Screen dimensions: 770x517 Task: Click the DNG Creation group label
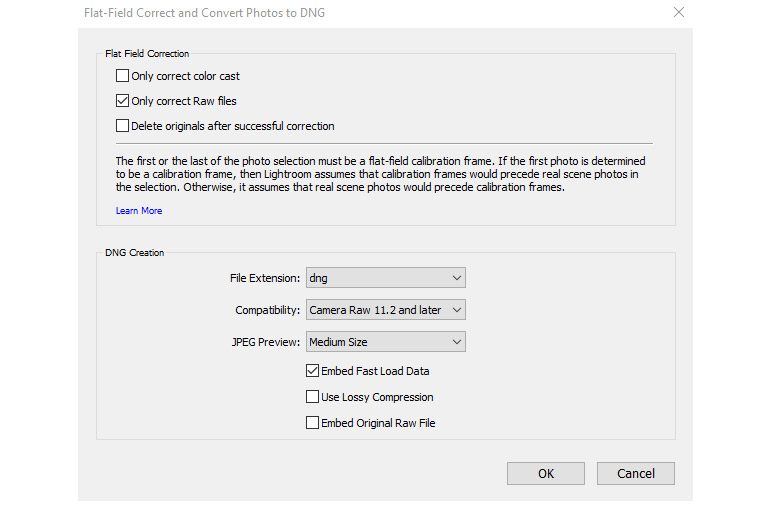134,252
